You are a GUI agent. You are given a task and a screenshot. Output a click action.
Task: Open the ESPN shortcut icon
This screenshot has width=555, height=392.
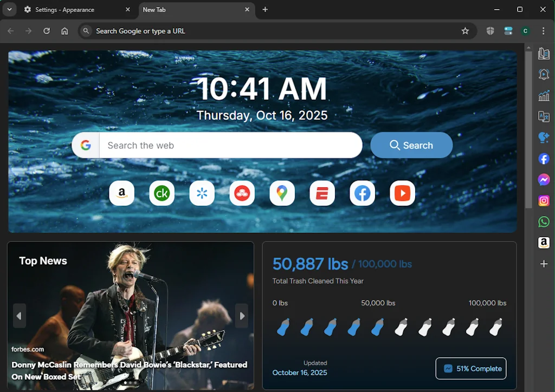pos(322,193)
